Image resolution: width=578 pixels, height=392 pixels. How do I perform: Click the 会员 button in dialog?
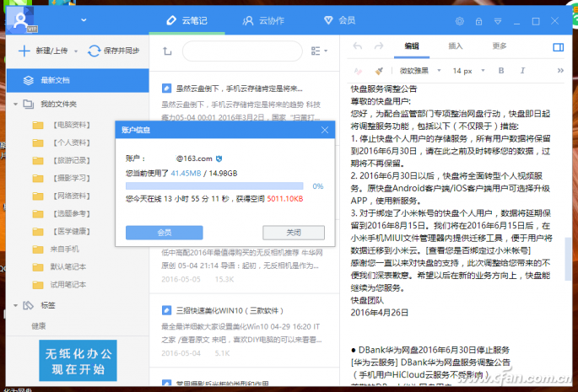(x=164, y=233)
